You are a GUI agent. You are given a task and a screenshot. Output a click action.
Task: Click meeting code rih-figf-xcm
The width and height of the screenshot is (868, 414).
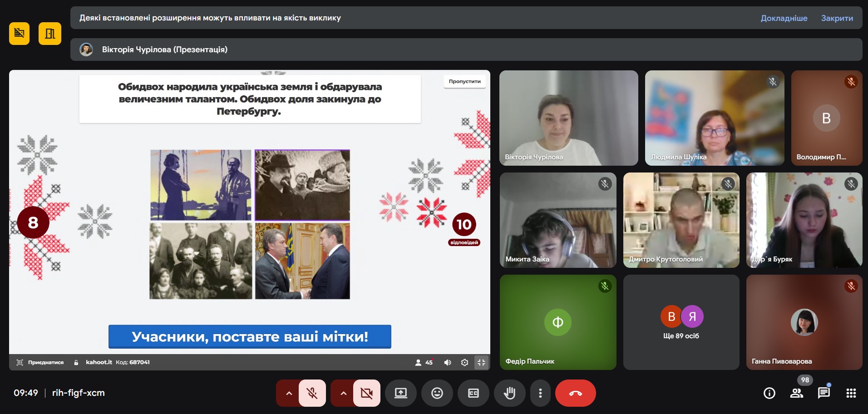[79, 393]
